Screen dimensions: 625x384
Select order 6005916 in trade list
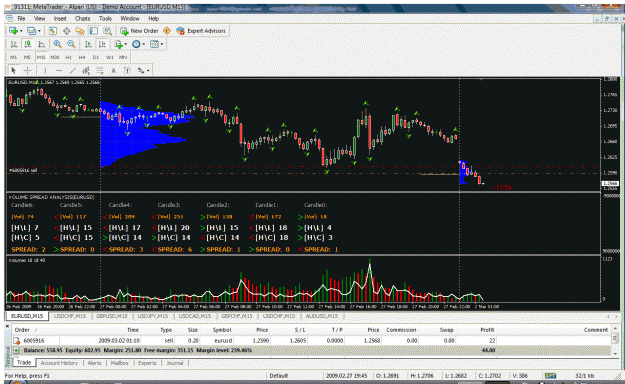(311, 341)
